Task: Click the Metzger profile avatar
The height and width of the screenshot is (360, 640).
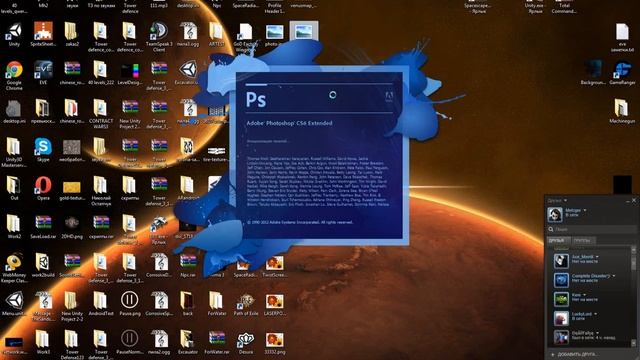Action: (x=555, y=213)
